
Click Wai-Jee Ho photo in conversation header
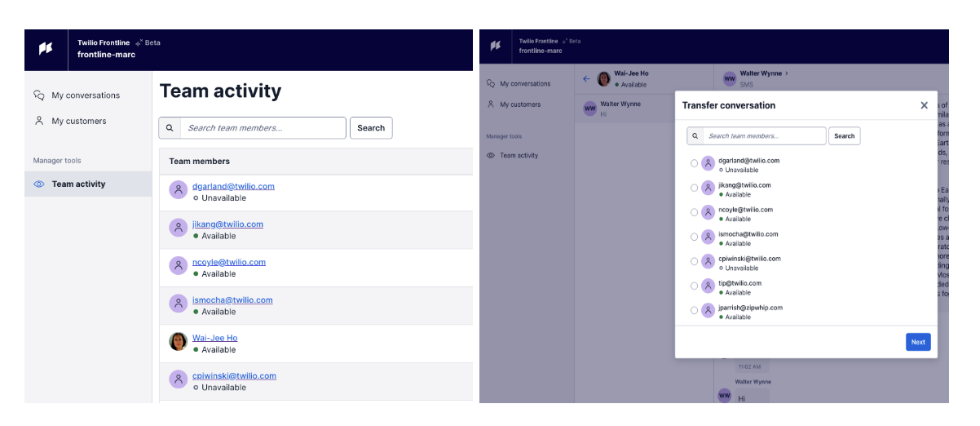coord(604,79)
